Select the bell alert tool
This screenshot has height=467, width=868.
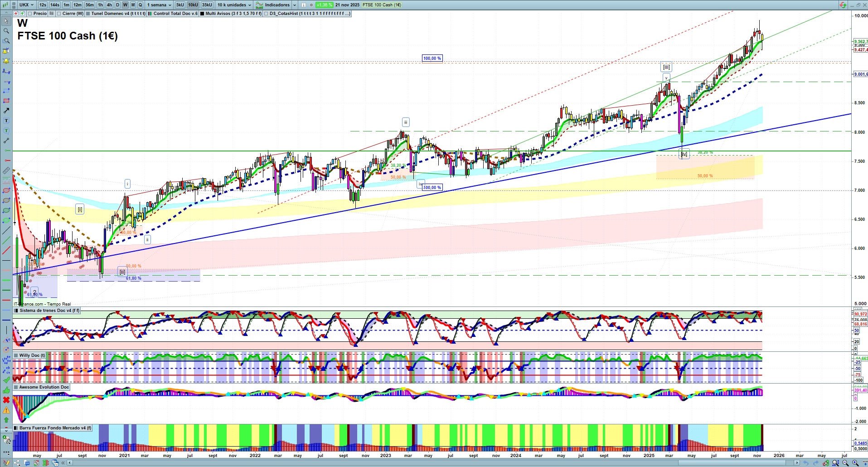tap(6, 61)
